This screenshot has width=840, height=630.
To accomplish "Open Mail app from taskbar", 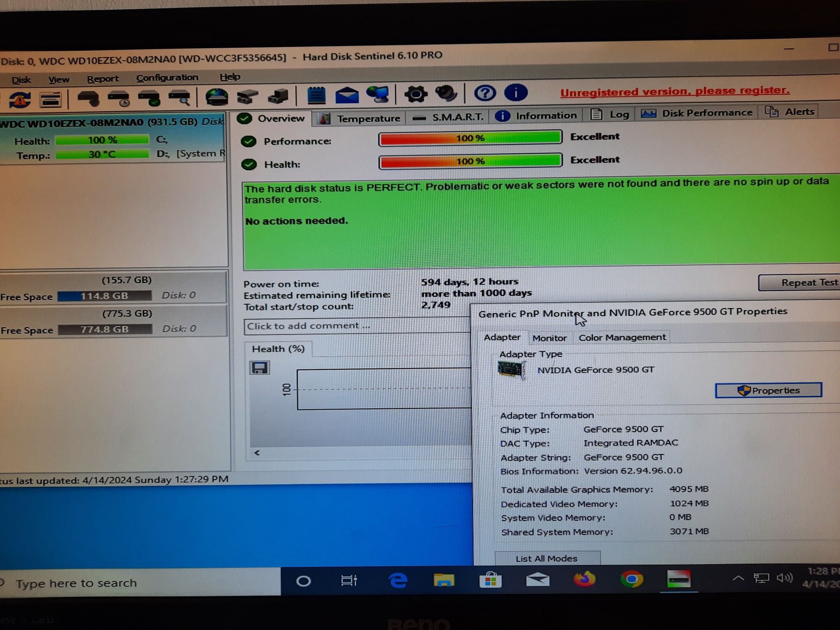I will point(538,580).
